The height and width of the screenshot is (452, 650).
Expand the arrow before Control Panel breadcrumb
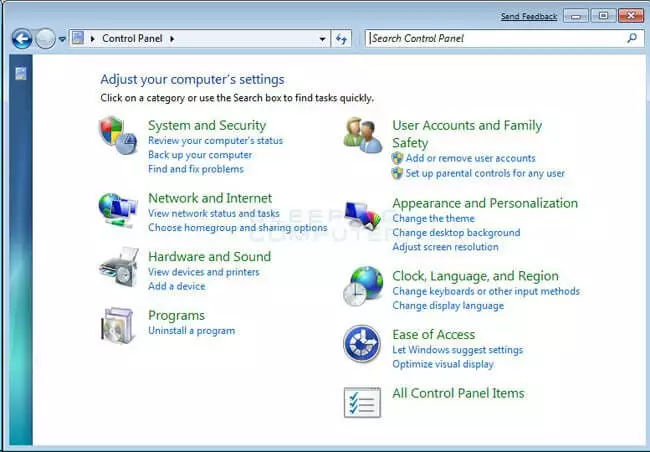coord(92,39)
